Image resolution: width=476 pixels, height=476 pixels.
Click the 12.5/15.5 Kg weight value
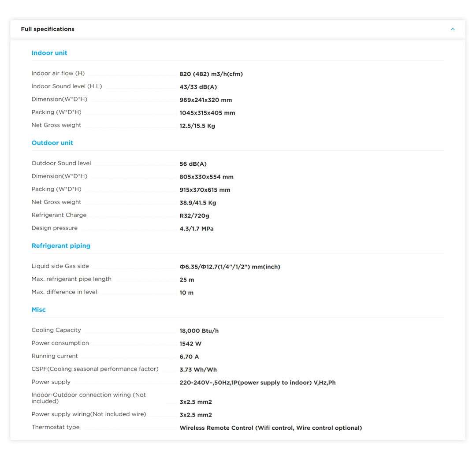pos(197,126)
